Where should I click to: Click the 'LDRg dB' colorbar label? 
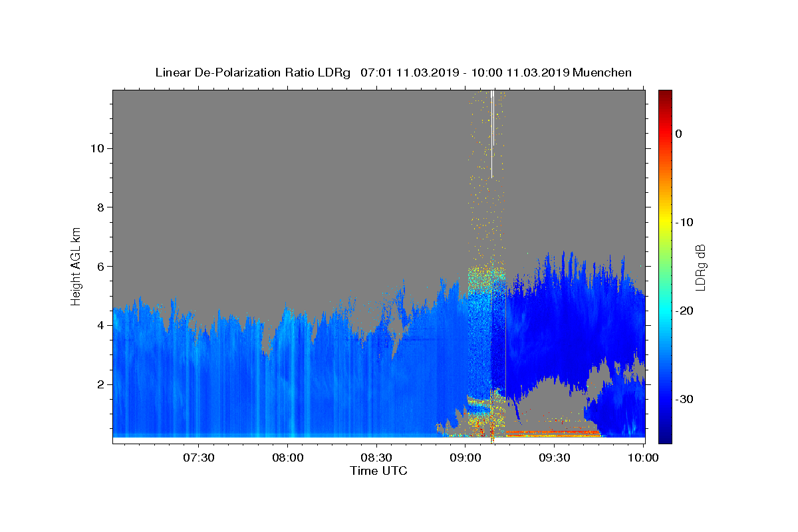pos(700,267)
